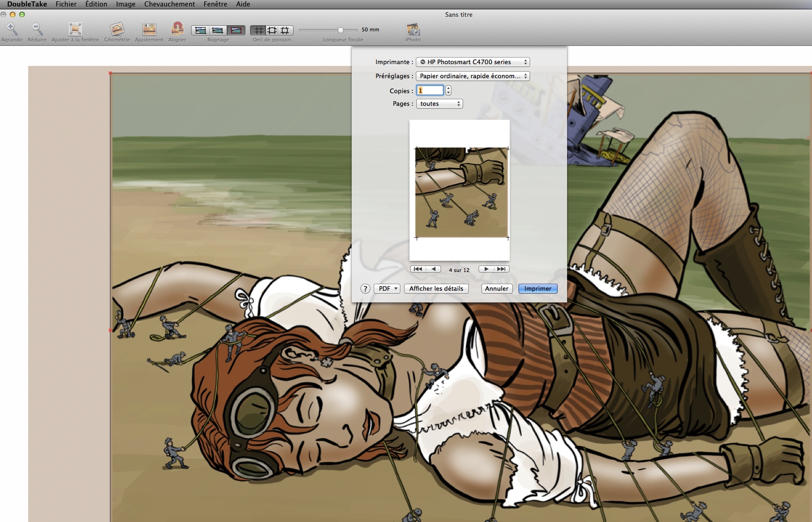Open the Préréglages presets dropdown
The width and height of the screenshot is (812, 522).
point(473,76)
